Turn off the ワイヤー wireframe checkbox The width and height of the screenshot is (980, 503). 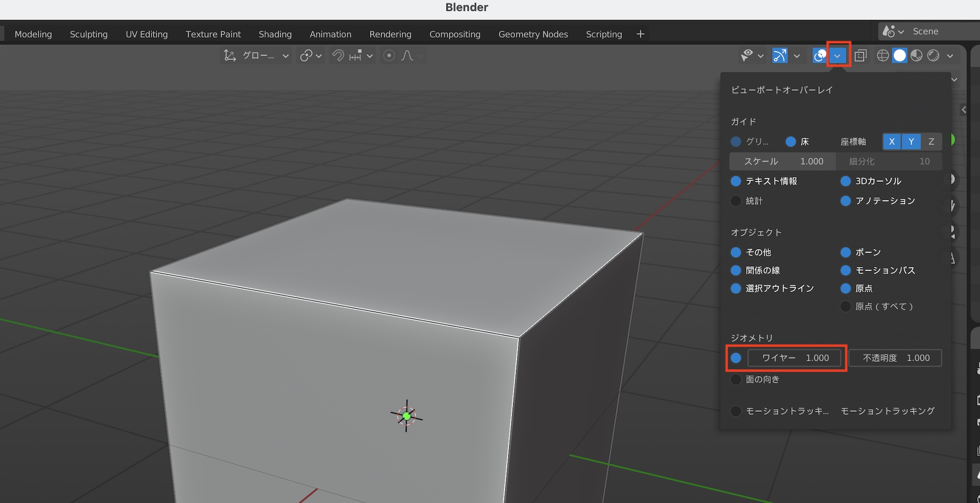pyautogui.click(x=736, y=358)
